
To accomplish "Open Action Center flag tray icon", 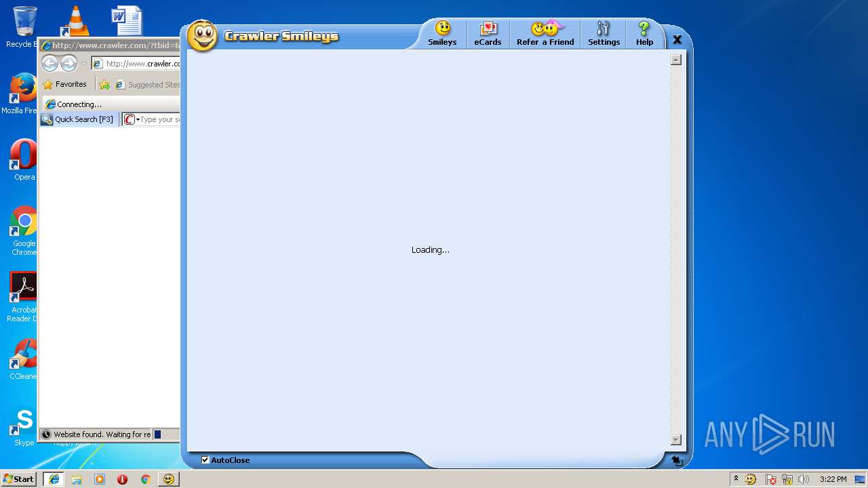I will tap(771, 479).
